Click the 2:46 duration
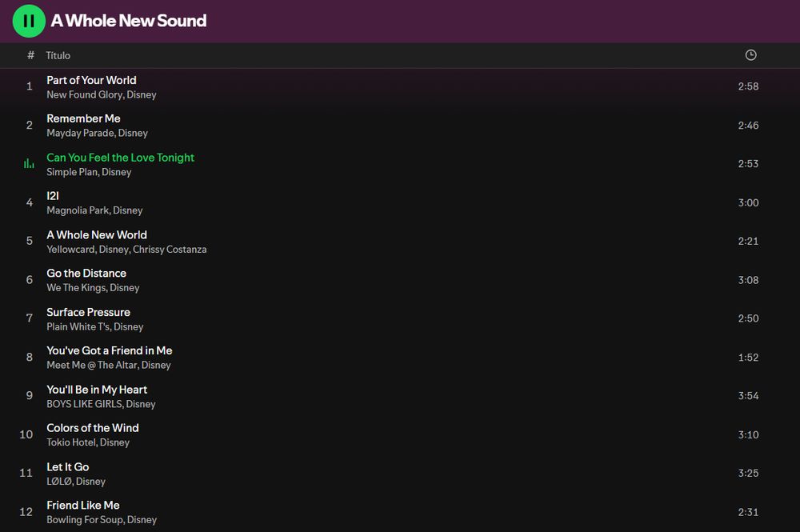Image resolution: width=800 pixels, height=532 pixels. pos(748,125)
